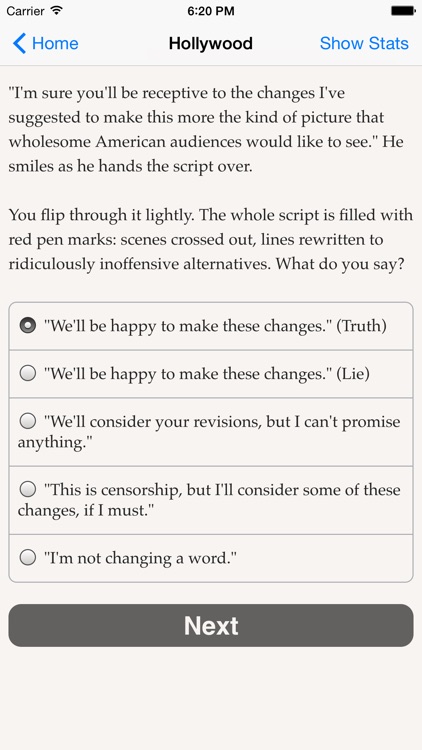This screenshot has width=422, height=750.
Task: Tap the Wi-Fi icon in the status bar
Action: 57,11
